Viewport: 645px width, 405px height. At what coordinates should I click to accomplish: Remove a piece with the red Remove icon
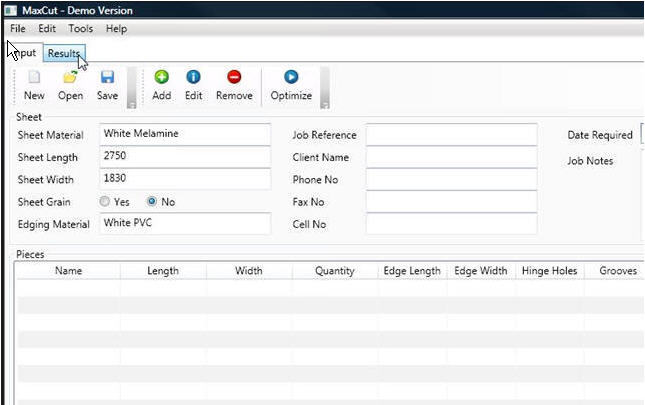234,78
